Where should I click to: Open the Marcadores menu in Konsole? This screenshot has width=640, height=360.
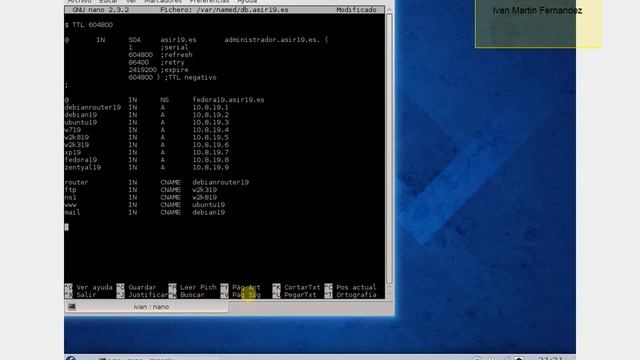pos(163,2)
